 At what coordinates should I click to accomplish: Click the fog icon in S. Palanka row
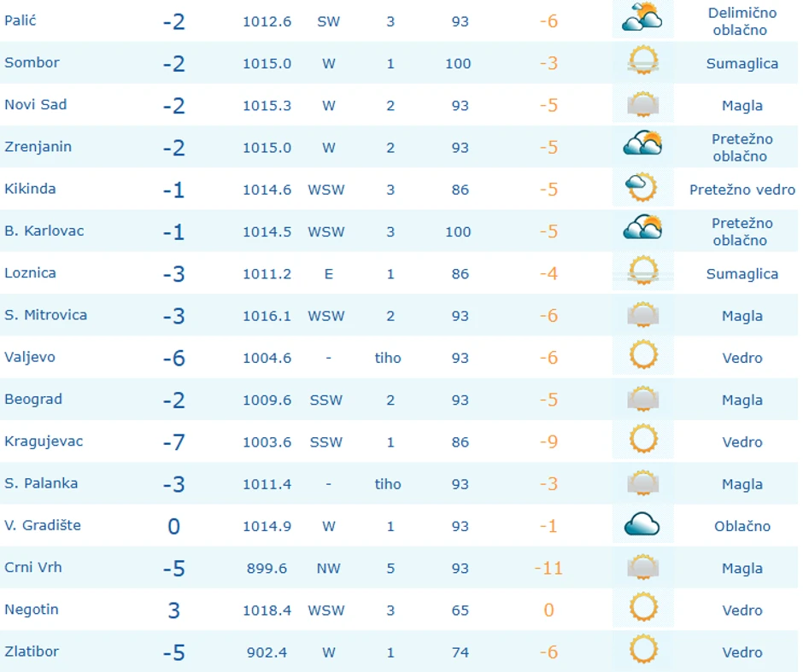(642, 482)
